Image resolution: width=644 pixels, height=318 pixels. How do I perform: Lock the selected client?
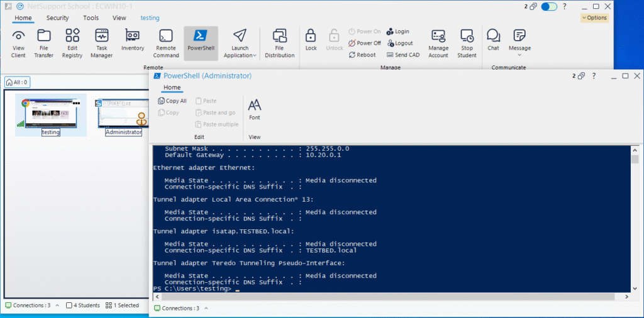[311, 40]
